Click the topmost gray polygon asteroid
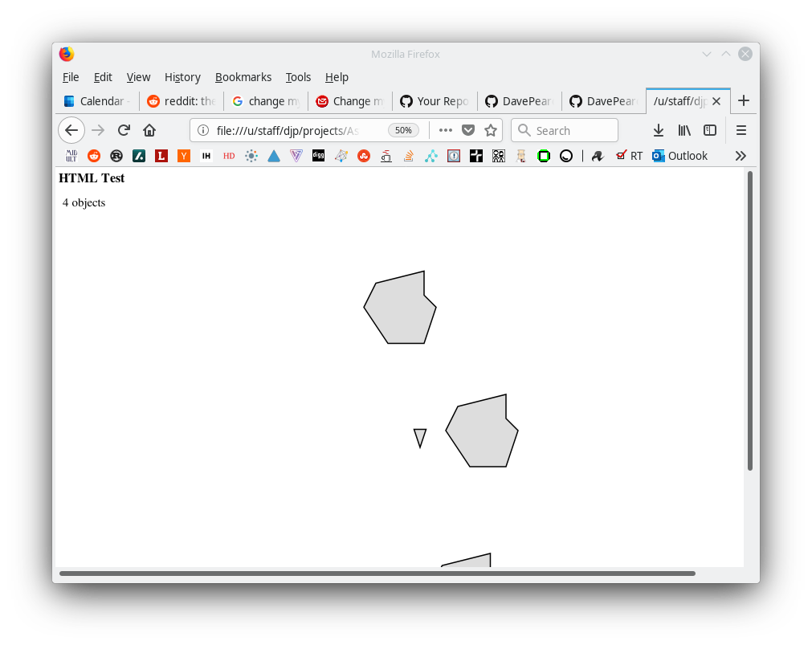Screen dimensions: 812x645 pos(400,308)
